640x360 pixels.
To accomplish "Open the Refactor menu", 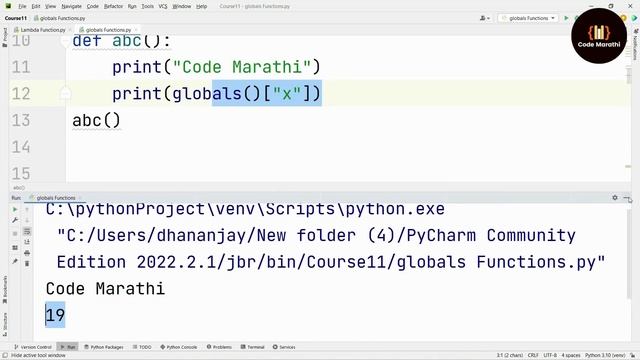I will (x=113, y=6).
